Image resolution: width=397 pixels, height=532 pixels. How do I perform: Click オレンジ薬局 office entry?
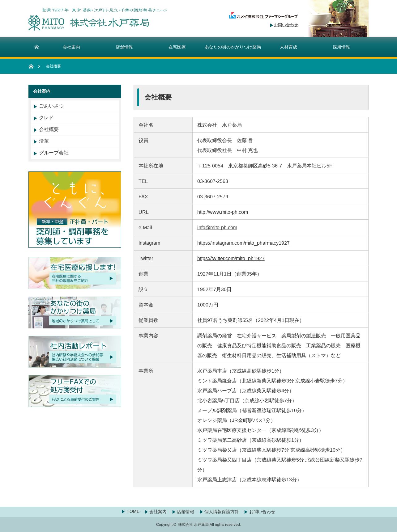click(x=236, y=420)
